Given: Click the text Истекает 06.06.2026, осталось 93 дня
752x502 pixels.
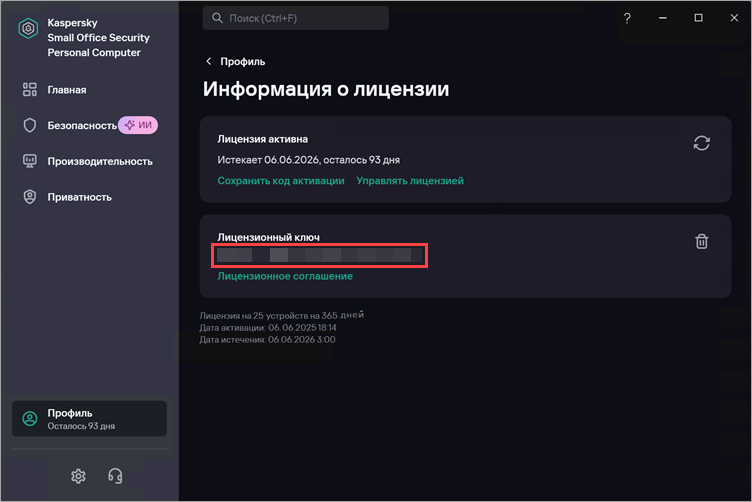Looking at the screenshot, I should coord(308,160).
